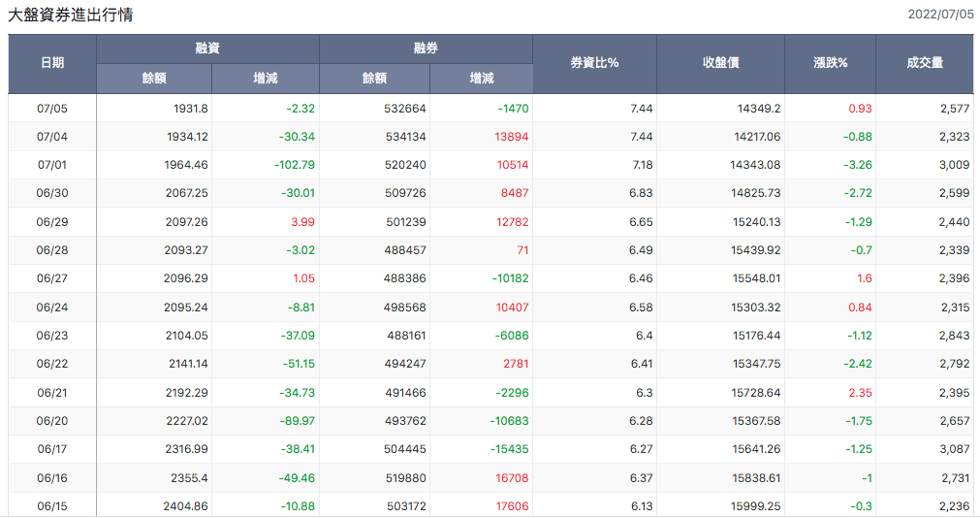Click volume value 3,009

(x=955, y=165)
